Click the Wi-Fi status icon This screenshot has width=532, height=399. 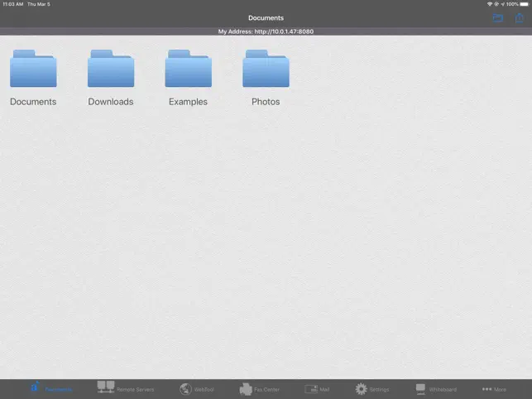(490, 4)
